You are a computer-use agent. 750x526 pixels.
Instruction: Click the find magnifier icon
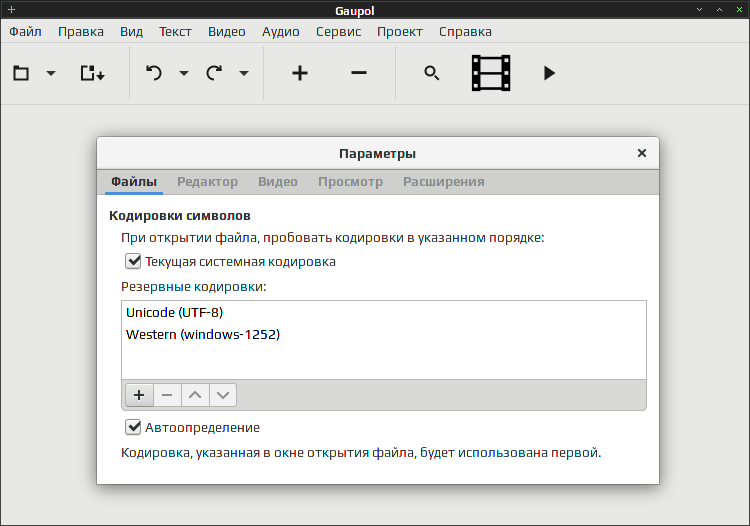(431, 73)
